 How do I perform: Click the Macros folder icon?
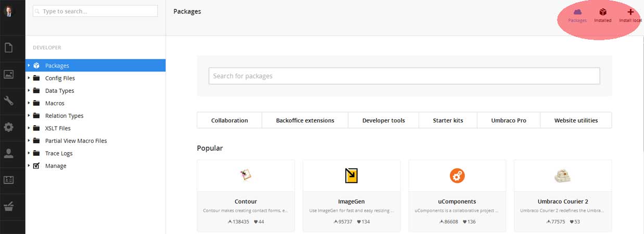[x=36, y=103]
